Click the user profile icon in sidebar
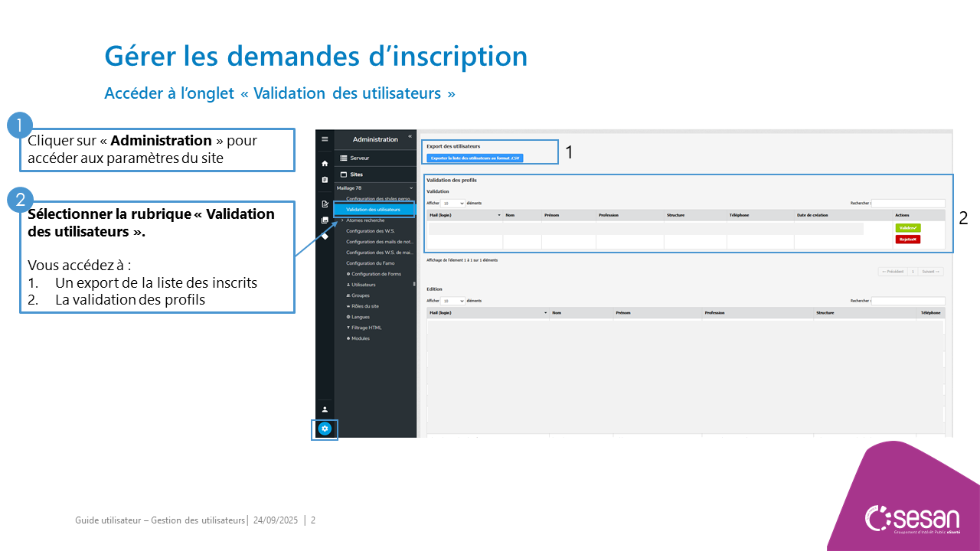The width and height of the screenshot is (980, 551). click(325, 409)
